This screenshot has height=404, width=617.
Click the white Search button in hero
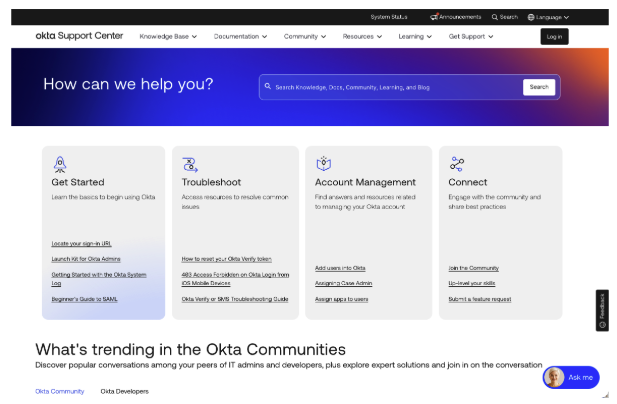pyautogui.click(x=539, y=87)
